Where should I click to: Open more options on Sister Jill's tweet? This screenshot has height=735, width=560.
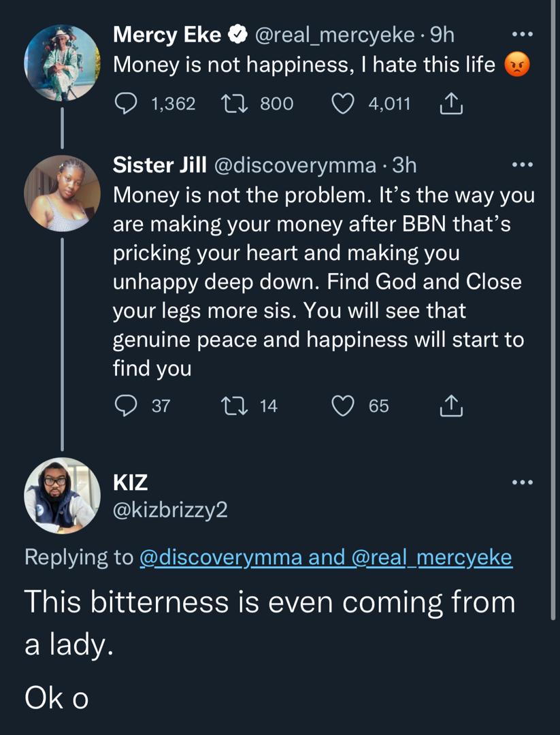pos(522,165)
